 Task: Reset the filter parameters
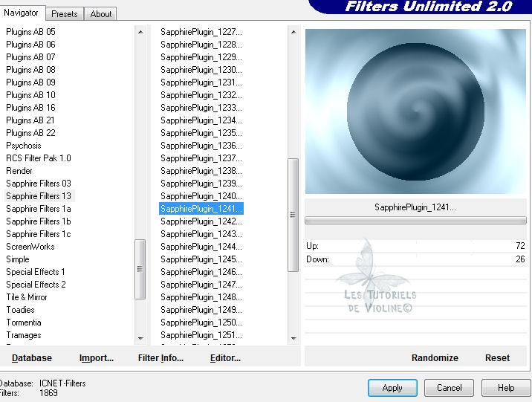point(497,357)
